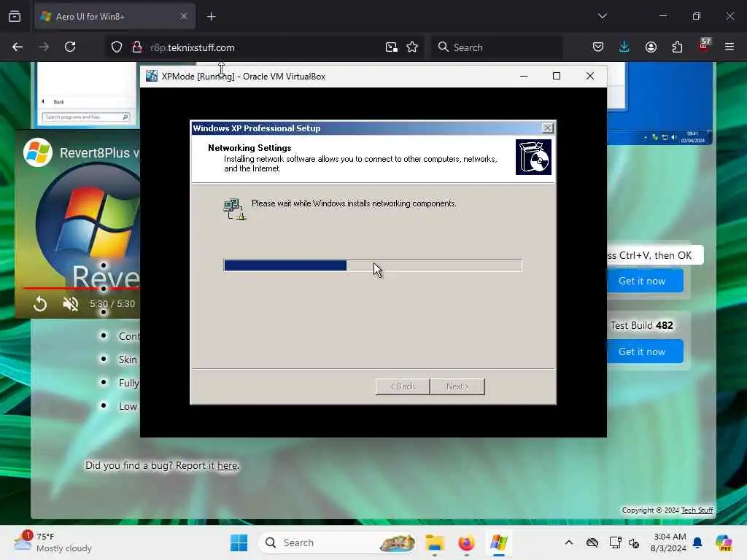Click the VirtualBox window title icon
The image size is (747, 560).
(152, 76)
